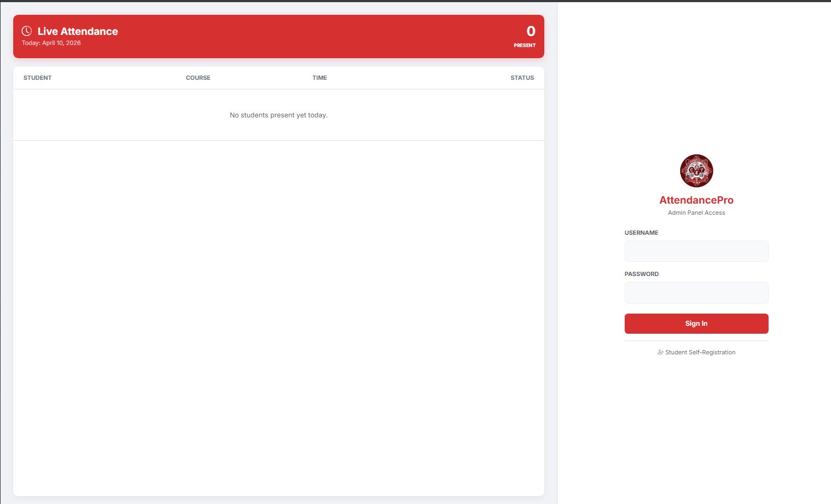Click the 'AttendancePro' title text

(696, 200)
